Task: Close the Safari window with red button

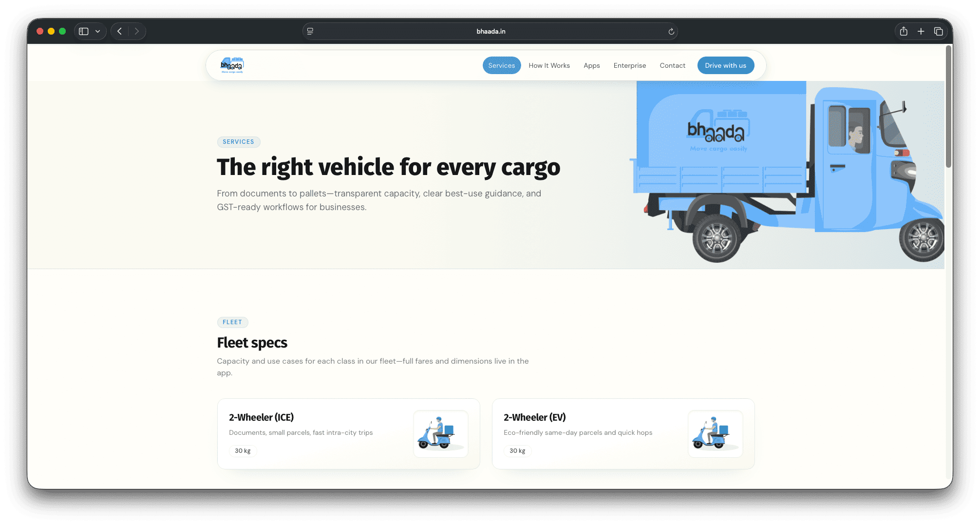Action: coord(40,31)
